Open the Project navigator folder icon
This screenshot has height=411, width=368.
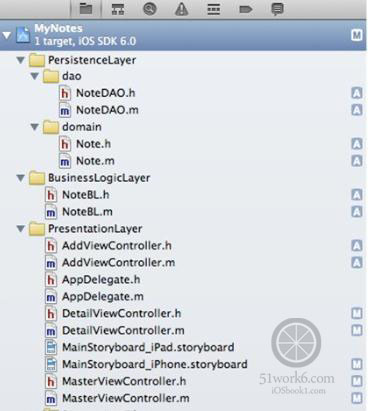click(86, 9)
